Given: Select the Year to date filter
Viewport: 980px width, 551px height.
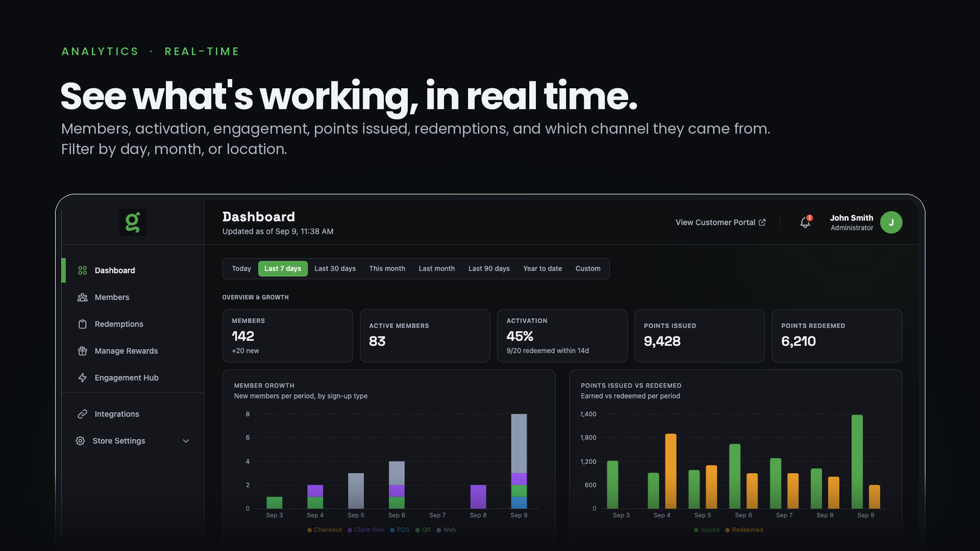Looking at the screenshot, I should click(543, 269).
